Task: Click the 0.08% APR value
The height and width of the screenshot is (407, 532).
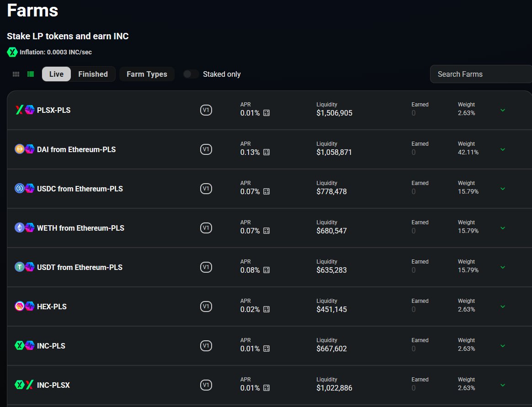Action: [250, 270]
